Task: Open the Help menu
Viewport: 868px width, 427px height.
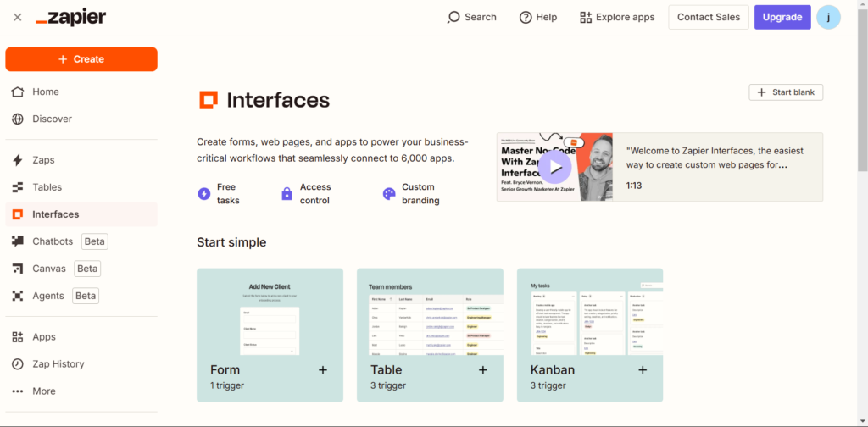Action: (x=538, y=17)
